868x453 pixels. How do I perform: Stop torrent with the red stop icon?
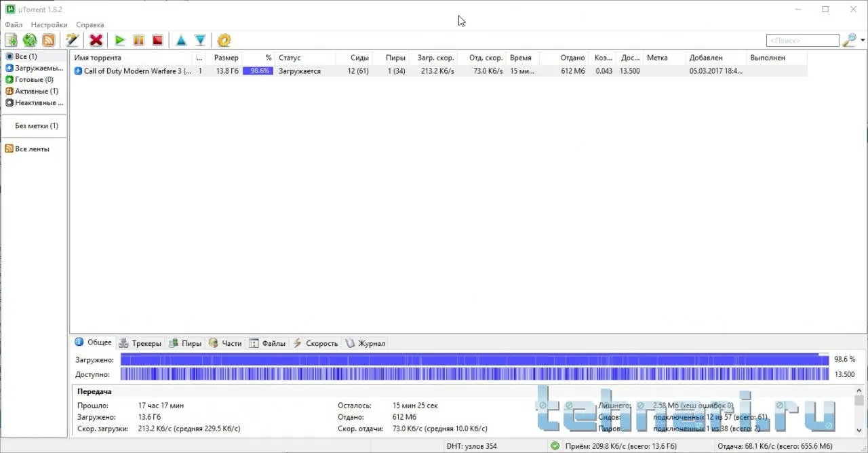157,40
